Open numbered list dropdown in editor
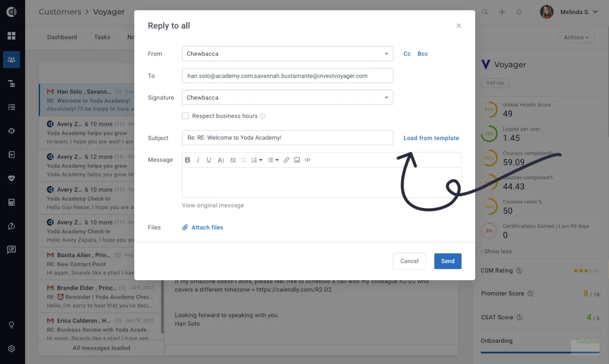Screen dimensions: 609x364 coord(257,160)
